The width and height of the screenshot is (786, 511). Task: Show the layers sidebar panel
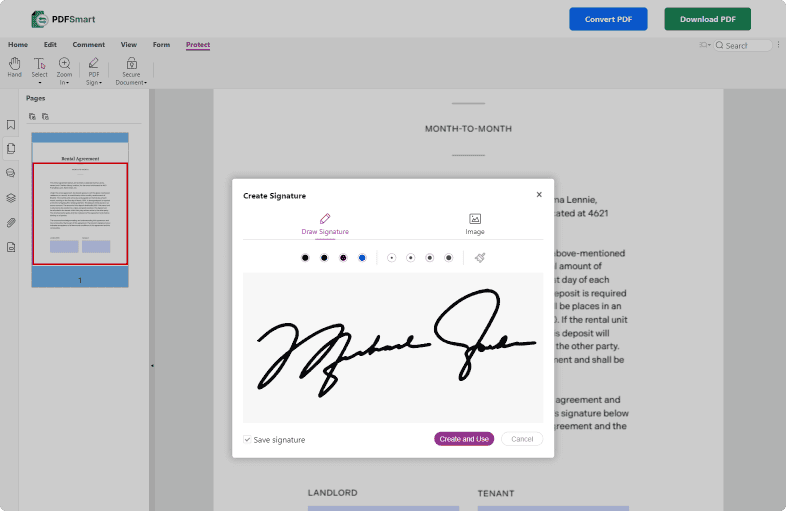click(11, 198)
